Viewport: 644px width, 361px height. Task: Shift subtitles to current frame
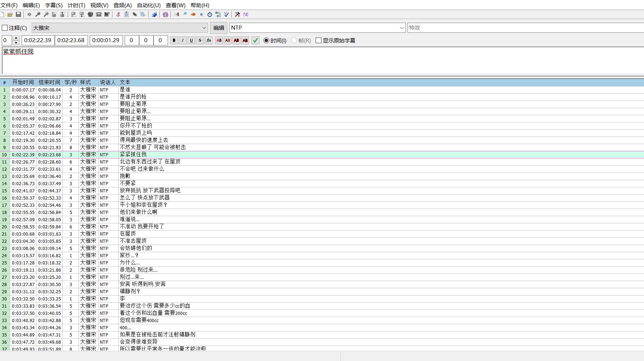[x=107, y=14]
